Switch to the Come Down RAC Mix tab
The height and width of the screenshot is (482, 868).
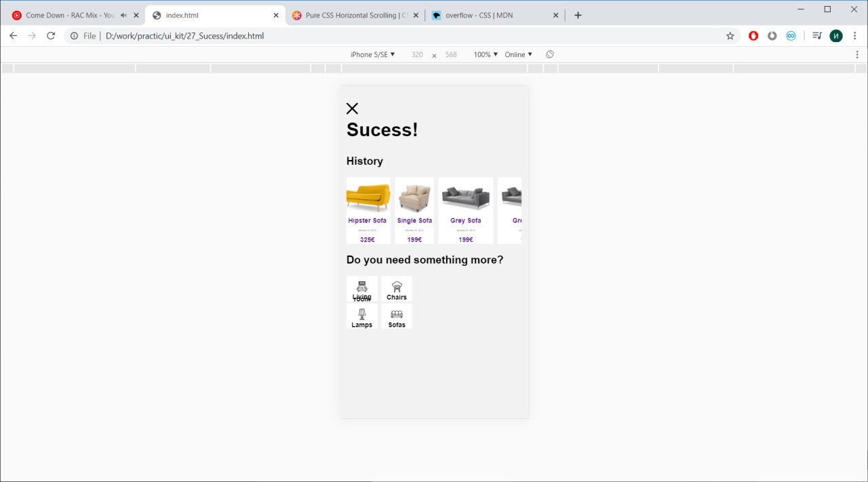coord(75,15)
